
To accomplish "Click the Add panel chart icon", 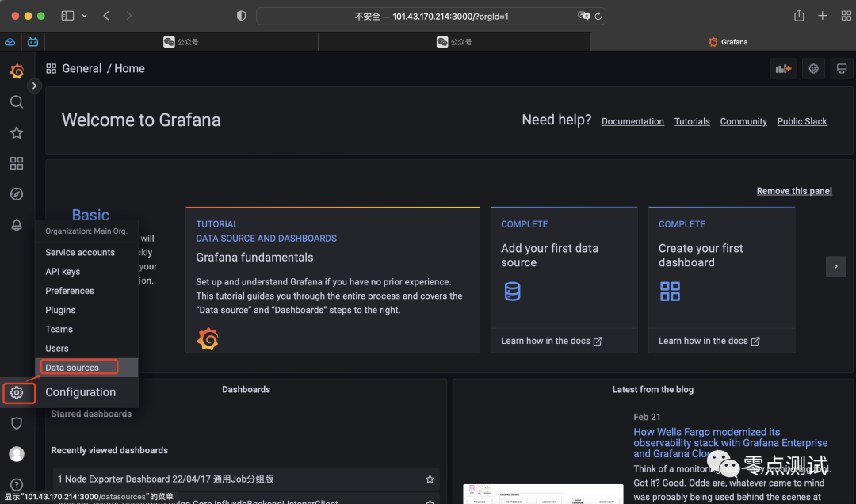I will [x=783, y=68].
